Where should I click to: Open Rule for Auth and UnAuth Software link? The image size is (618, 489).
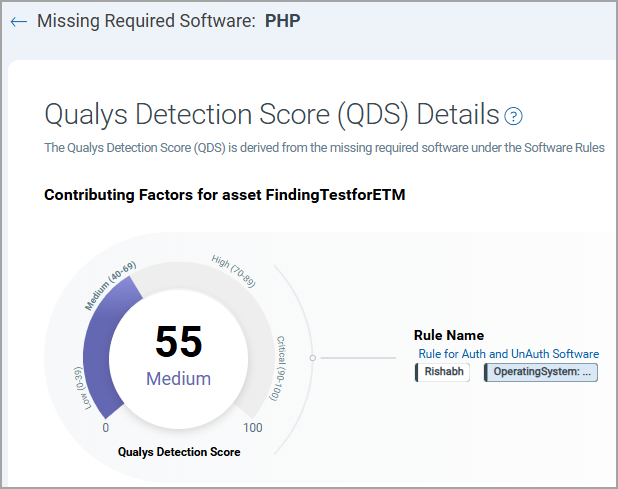point(508,354)
